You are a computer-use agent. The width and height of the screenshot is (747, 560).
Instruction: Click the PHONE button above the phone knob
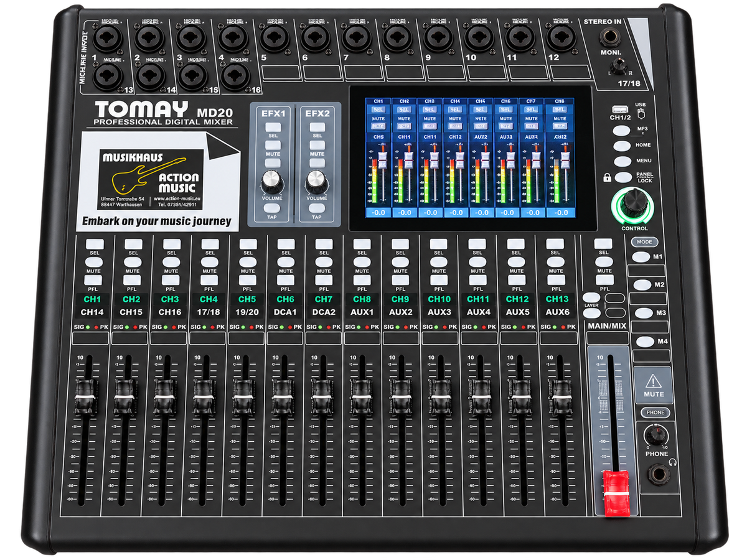(655, 413)
